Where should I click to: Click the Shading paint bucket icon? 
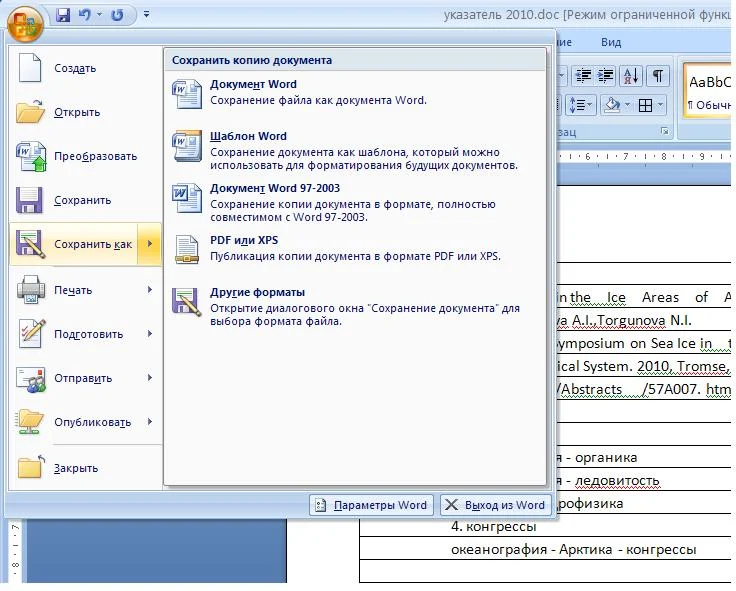click(x=612, y=105)
